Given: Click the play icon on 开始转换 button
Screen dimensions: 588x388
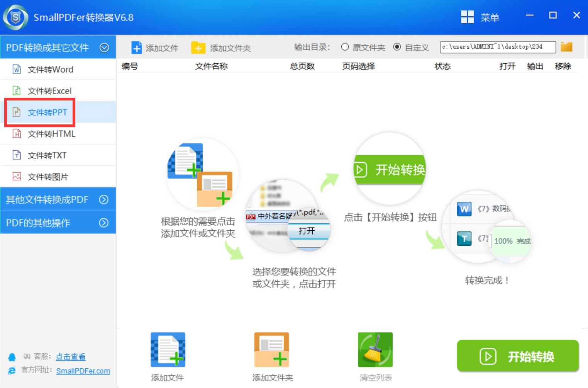Looking at the screenshot, I should pyautogui.click(x=488, y=356).
